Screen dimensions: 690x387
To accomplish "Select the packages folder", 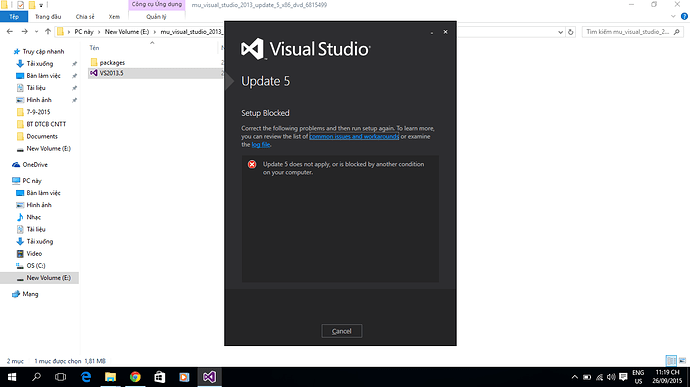I will (112, 63).
